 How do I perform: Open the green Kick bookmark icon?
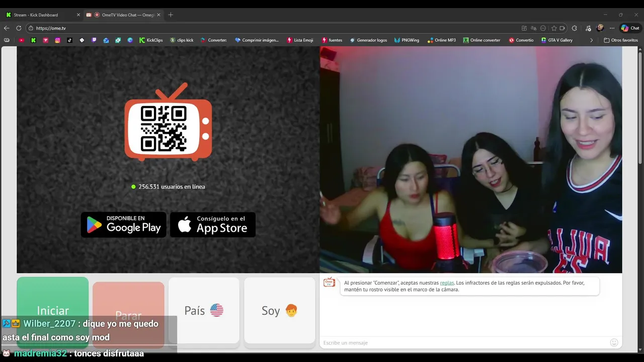(x=33, y=40)
